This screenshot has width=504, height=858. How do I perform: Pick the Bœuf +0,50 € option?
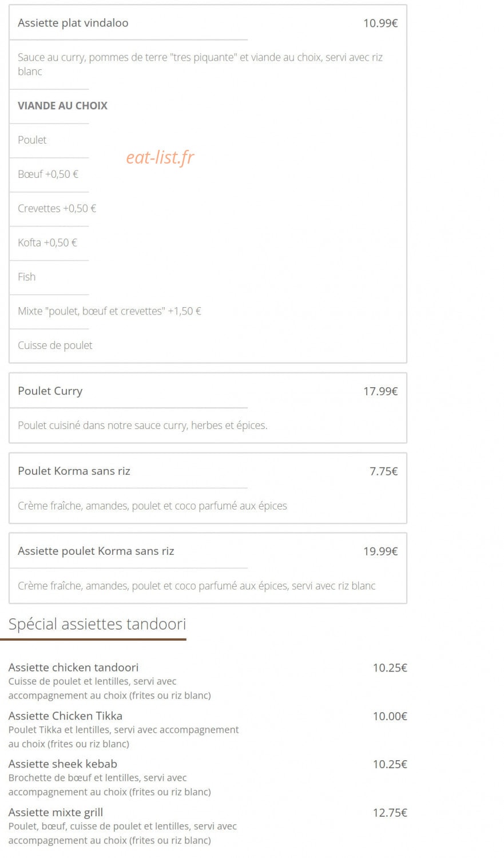(x=48, y=174)
